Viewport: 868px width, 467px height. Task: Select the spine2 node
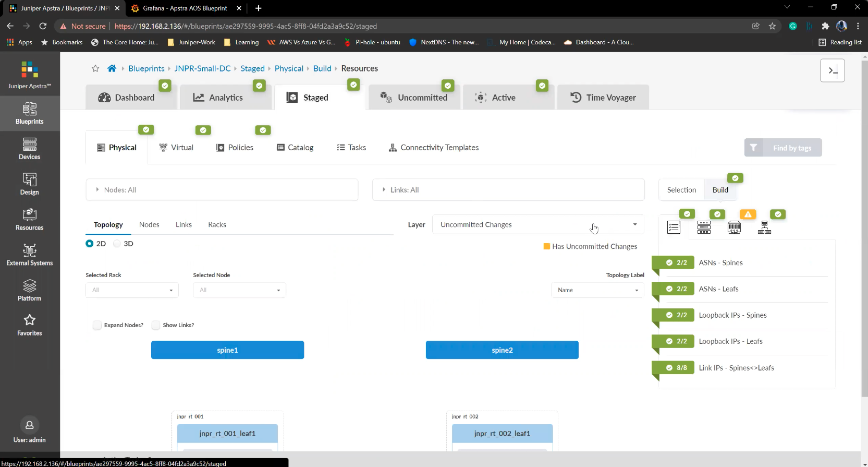[x=502, y=350]
